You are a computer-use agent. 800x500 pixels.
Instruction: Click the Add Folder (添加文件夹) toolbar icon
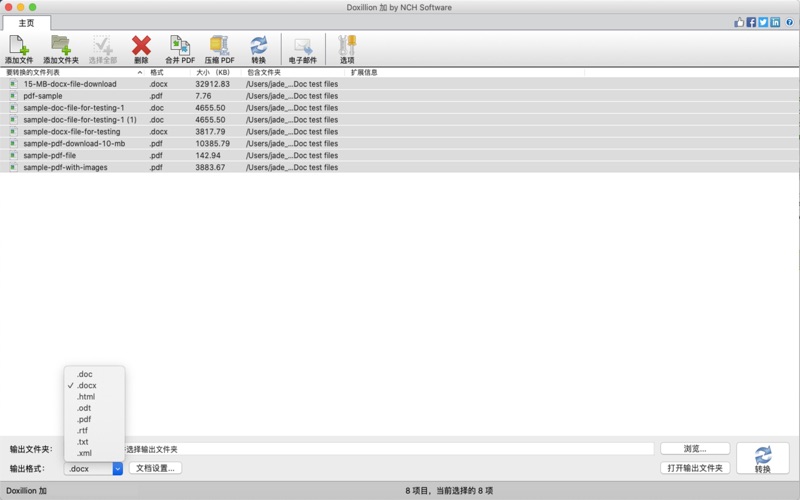point(61,49)
